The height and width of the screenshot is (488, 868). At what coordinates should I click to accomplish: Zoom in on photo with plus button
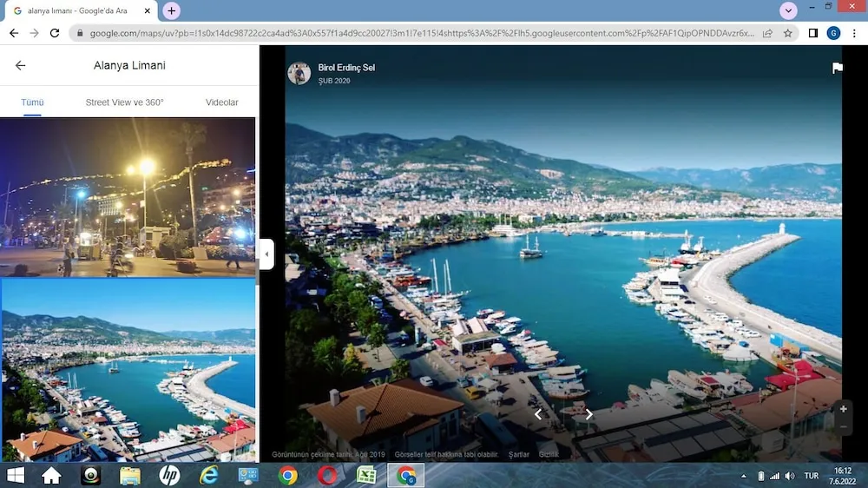coord(843,409)
